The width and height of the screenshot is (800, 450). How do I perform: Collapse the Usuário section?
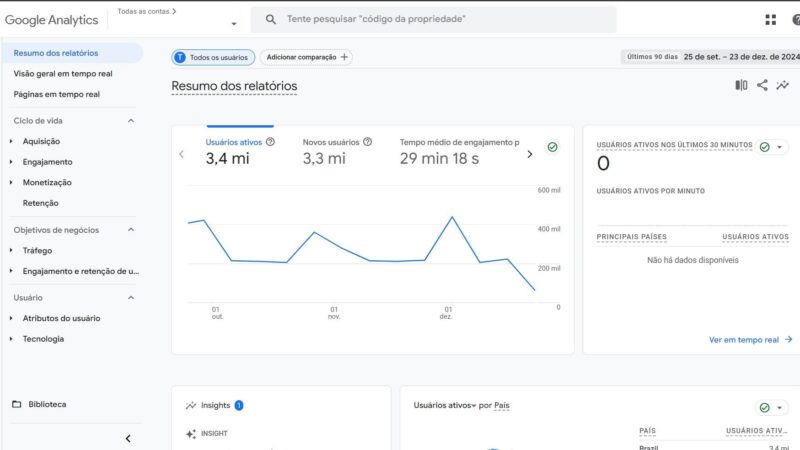click(131, 297)
